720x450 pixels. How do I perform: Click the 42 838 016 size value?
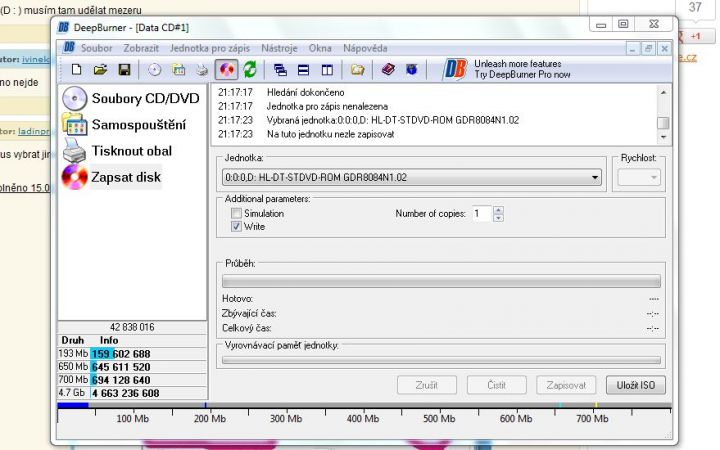[x=132, y=327]
